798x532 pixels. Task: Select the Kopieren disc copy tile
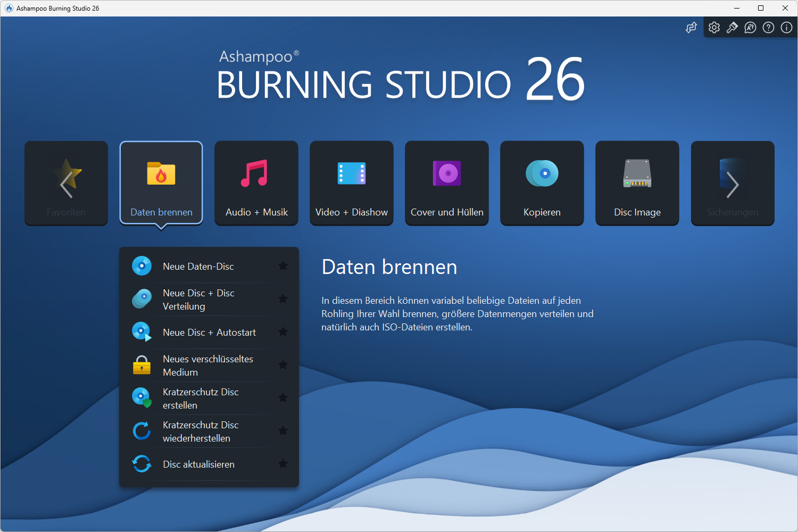[x=542, y=183]
